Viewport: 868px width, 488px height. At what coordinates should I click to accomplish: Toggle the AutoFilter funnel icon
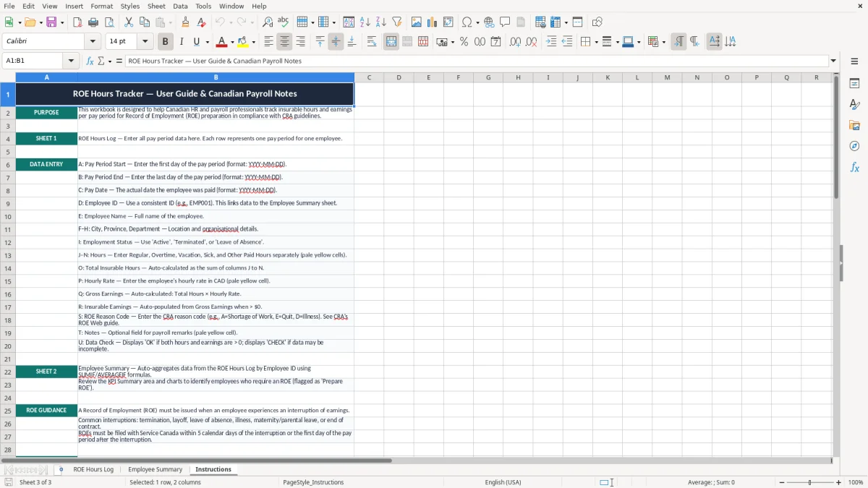[396, 22]
